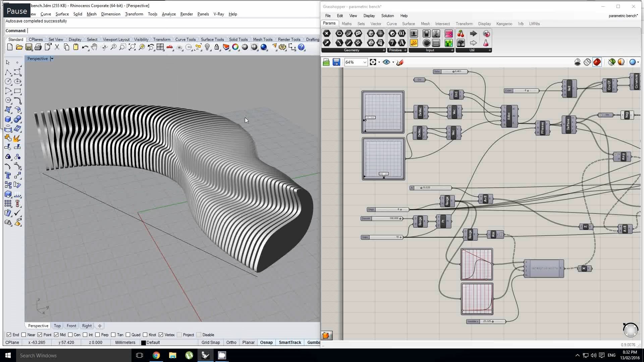Expand the Params tab in Grasshopper
The image size is (644, 362).
point(329,23)
